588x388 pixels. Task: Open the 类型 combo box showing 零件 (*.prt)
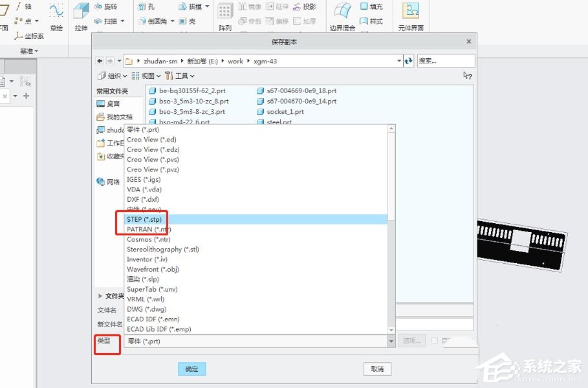click(259, 341)
